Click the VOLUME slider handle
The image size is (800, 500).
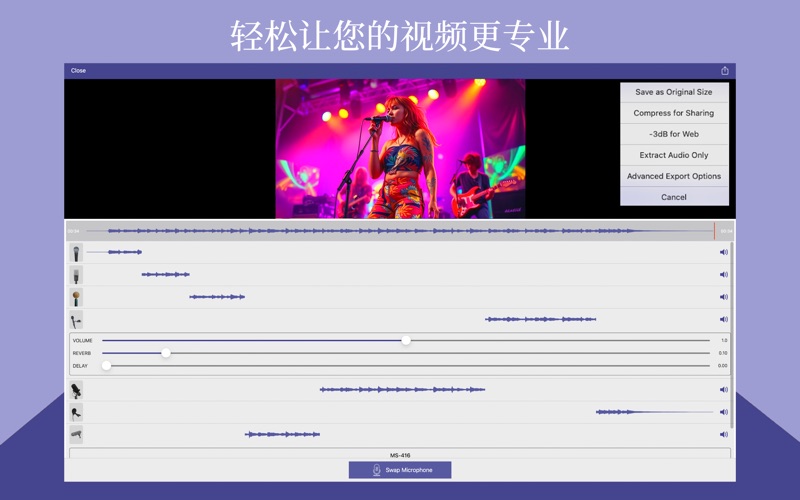pos(406,340)
